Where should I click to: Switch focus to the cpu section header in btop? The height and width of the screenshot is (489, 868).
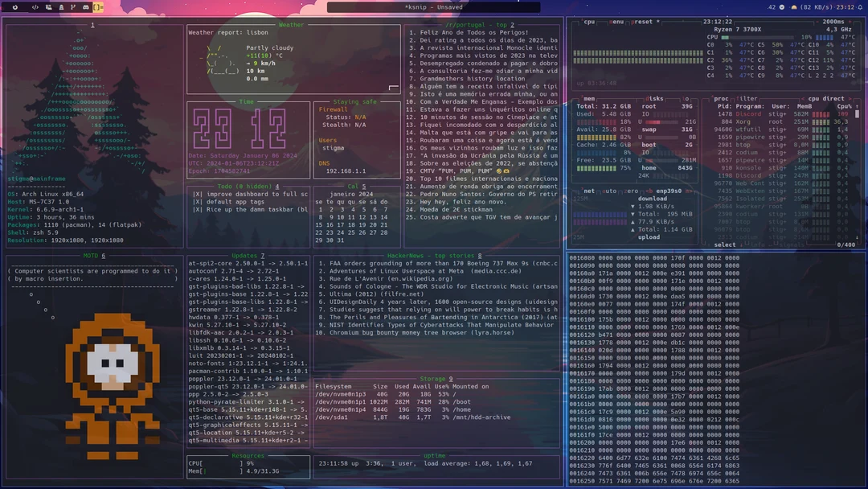pyautogui.click(x=590, y=22)
